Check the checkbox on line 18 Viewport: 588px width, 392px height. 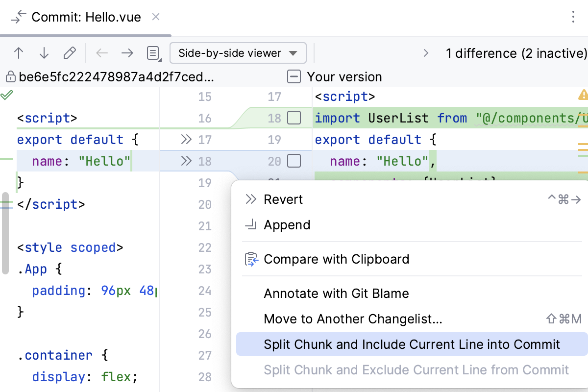point(294,118)
